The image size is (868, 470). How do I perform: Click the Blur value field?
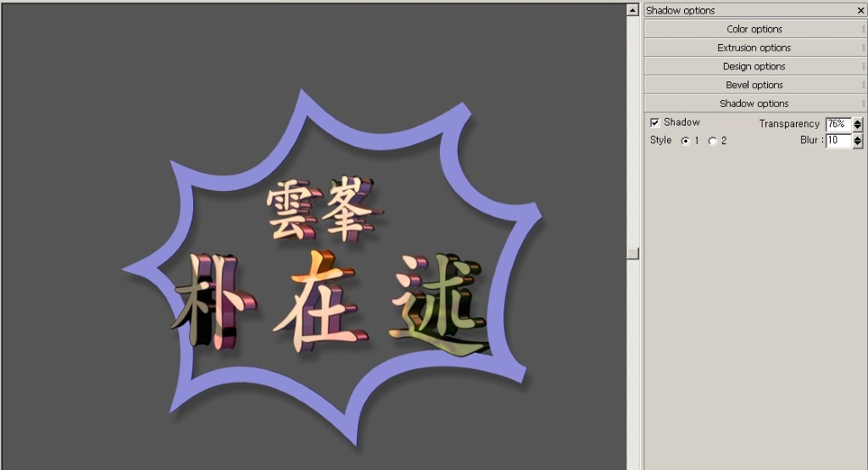tap(838, 141)
